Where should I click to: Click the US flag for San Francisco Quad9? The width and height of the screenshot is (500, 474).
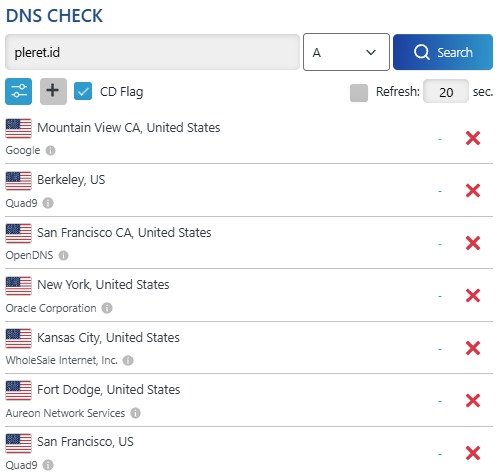point(19,443)
